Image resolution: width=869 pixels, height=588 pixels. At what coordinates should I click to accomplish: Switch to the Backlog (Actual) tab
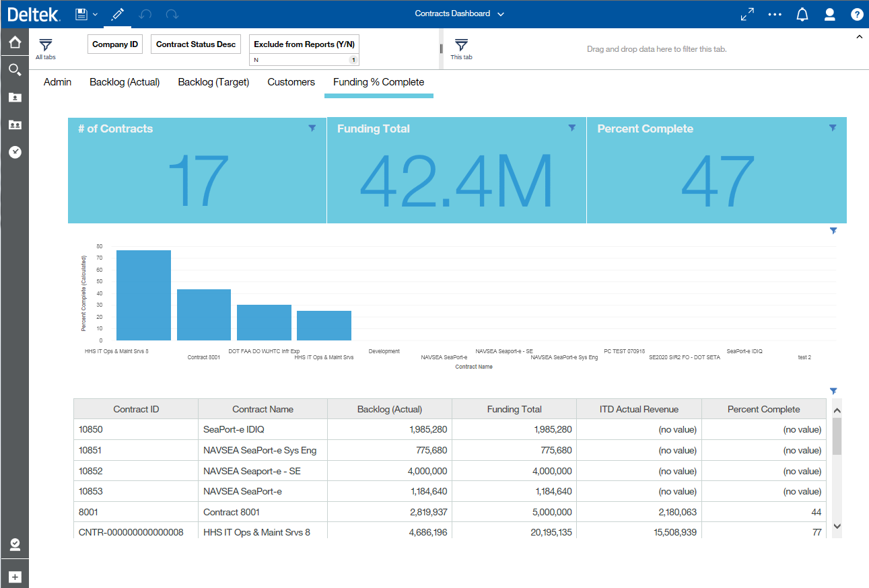(125, 82)
